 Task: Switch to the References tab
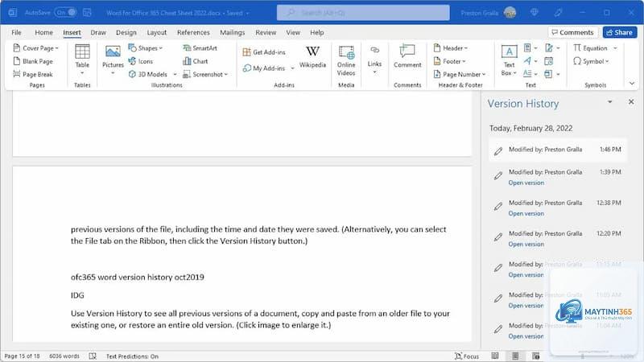point(193,32)
